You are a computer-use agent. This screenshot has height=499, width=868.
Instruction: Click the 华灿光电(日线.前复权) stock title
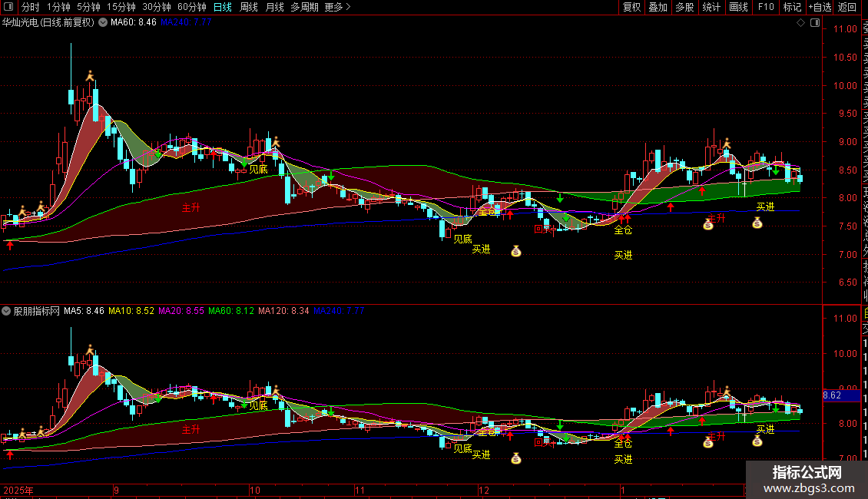click(48, 23)
